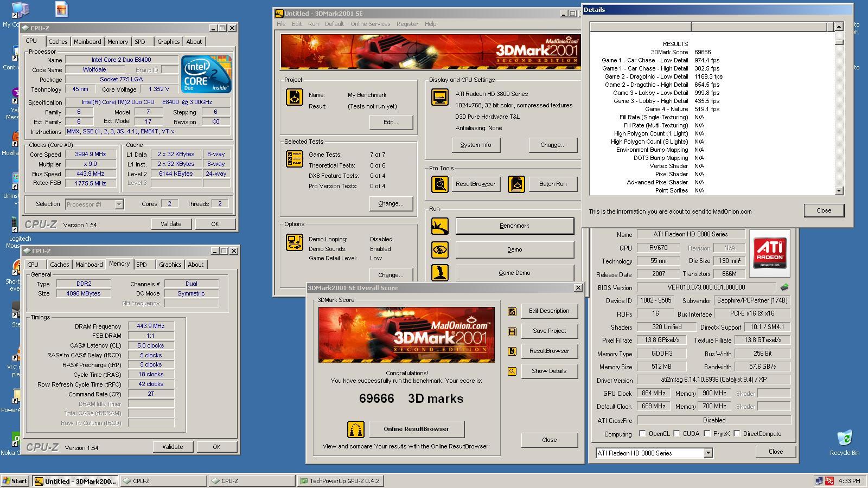868x488 pixels.
Task: Click the Details scrollbar thumb
Action: (x=839, y=41)
